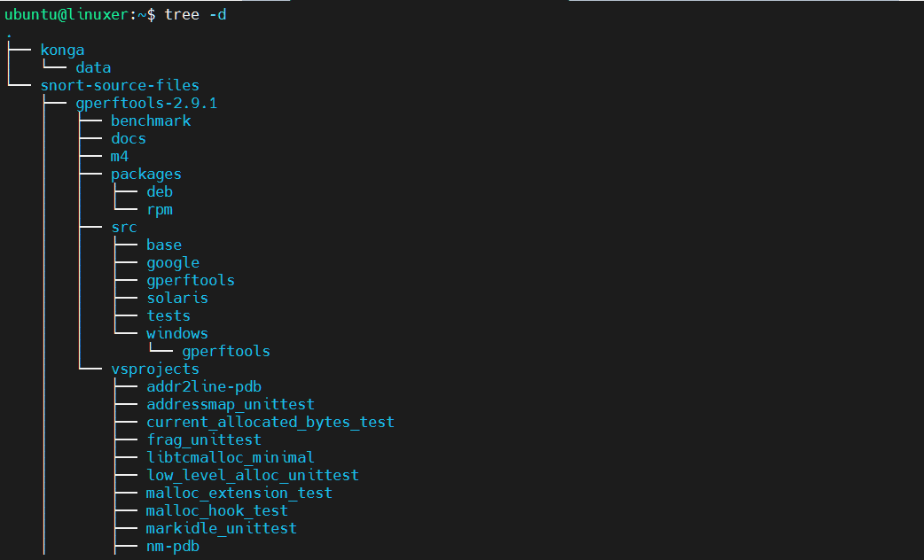Click the vsprojects directory name
The height and width of the screenshot is (560, 924).
click(x=155, y=369)
